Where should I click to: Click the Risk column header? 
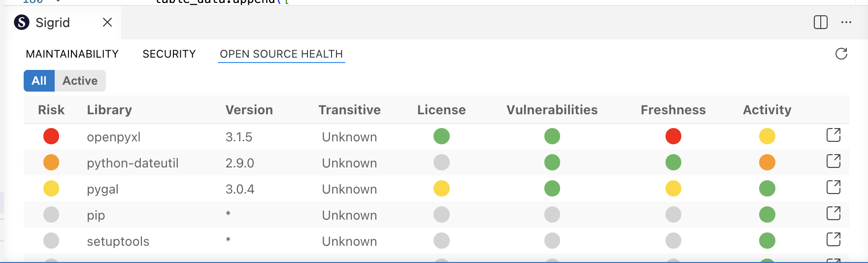[51, 110]
